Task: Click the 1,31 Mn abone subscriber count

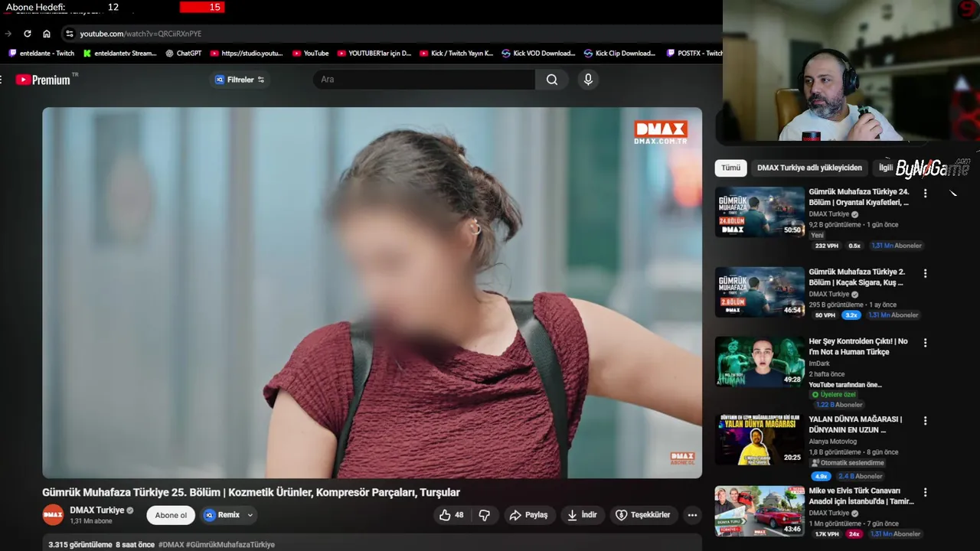Action: click(91, 521)
